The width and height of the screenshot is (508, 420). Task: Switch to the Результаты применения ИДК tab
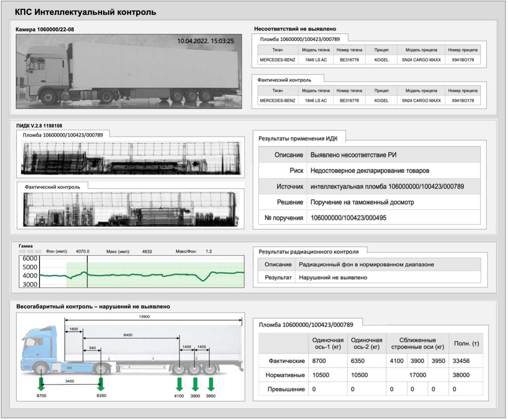(x=298, y=139)
